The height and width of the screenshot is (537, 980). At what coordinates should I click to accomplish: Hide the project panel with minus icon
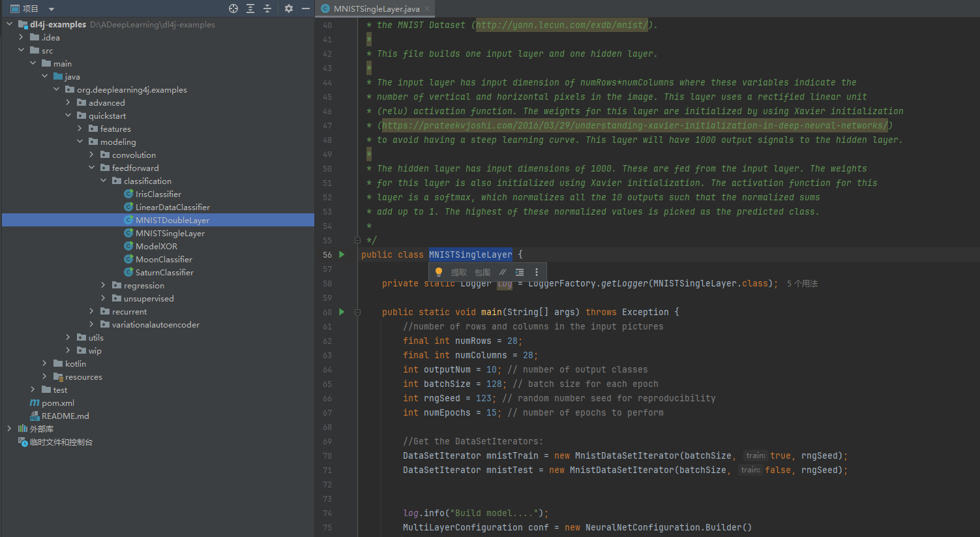point(305,8)
